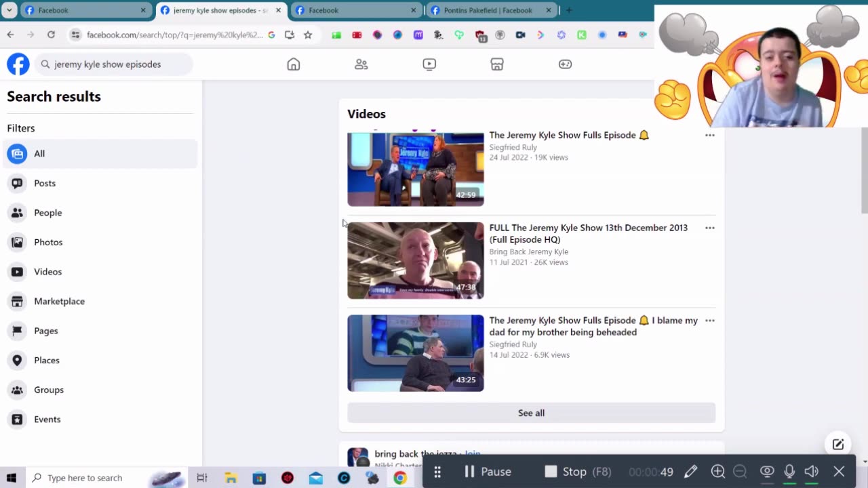Screen dimensions: 868x488
Task: Click the install/cast icon in address bar
Action: (290, 35)
